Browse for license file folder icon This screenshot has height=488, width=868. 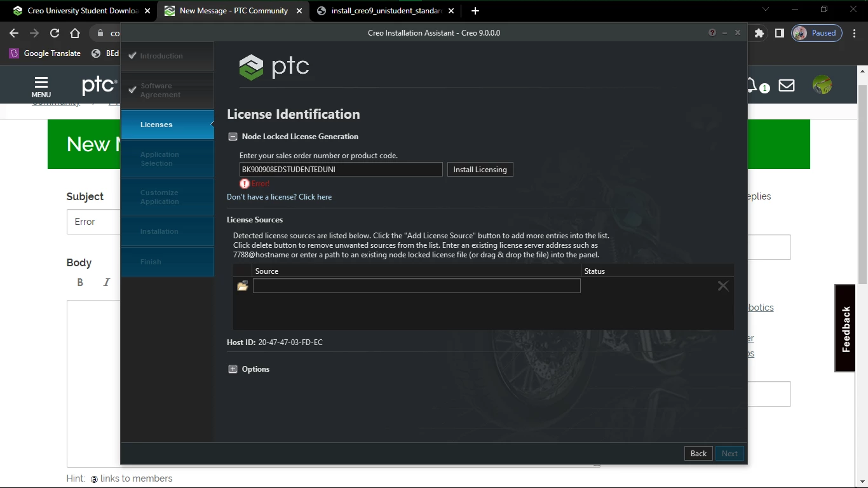coord(243,286)
